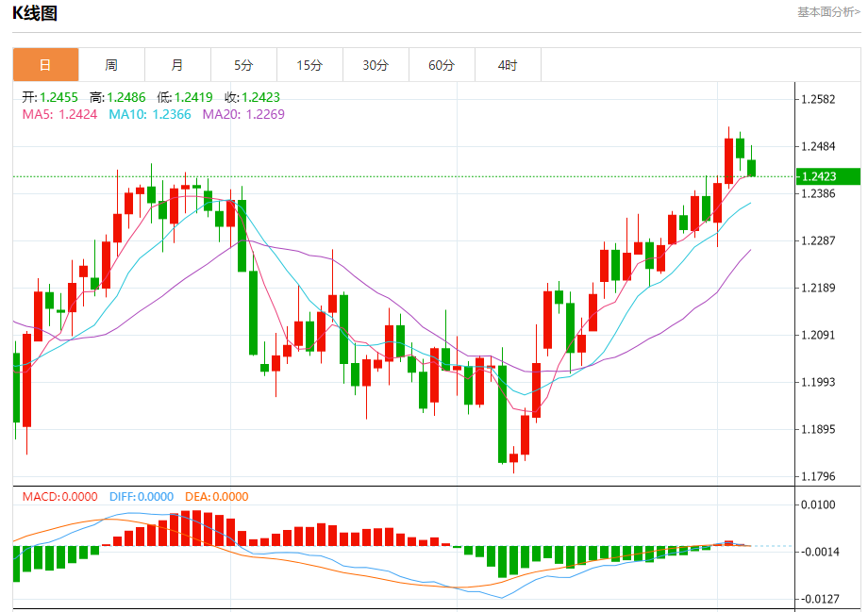Click the -0.0127 MACD axis label
This screenshot has height=612, width=868.
tap(819, 599)
